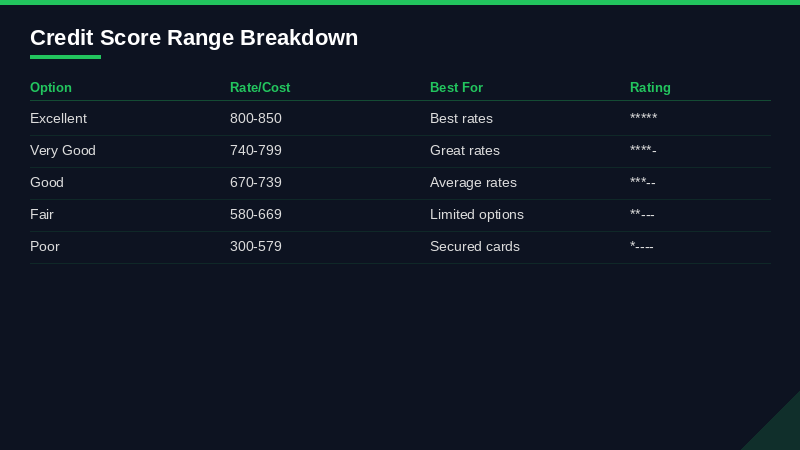Image resolution: width=800 pixels, height=450 pixels.
Task: Click the Rating column header
Action: point(650,88)
